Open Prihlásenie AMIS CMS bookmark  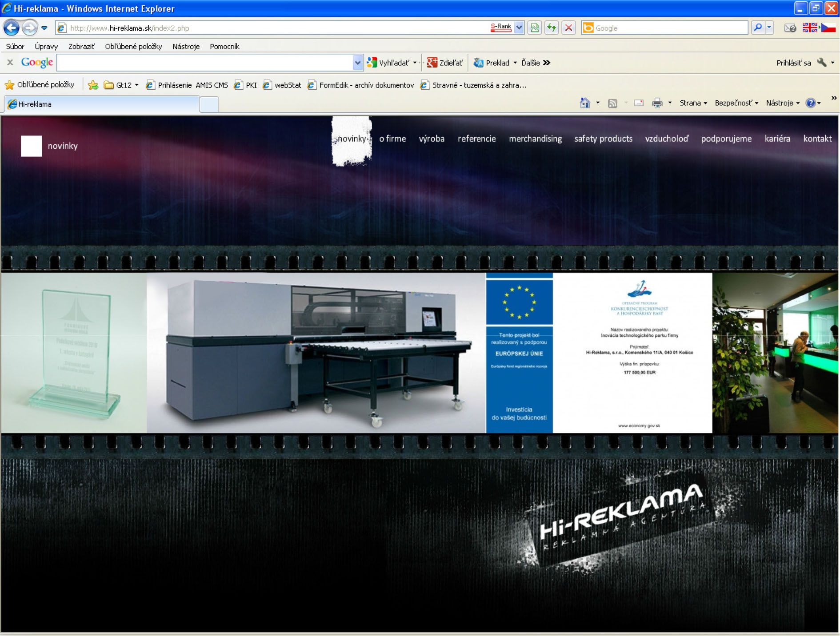[187, 85]
